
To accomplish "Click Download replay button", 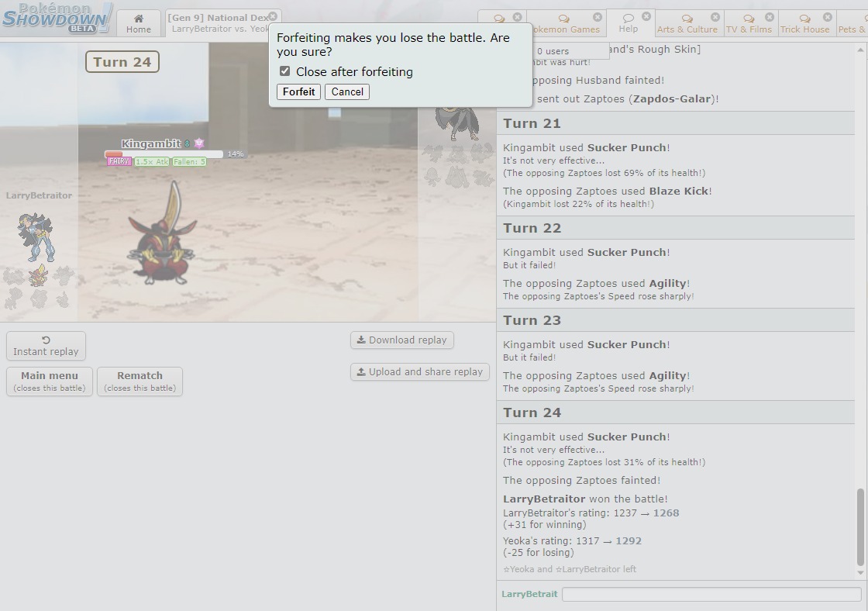I will pos(402,340).
